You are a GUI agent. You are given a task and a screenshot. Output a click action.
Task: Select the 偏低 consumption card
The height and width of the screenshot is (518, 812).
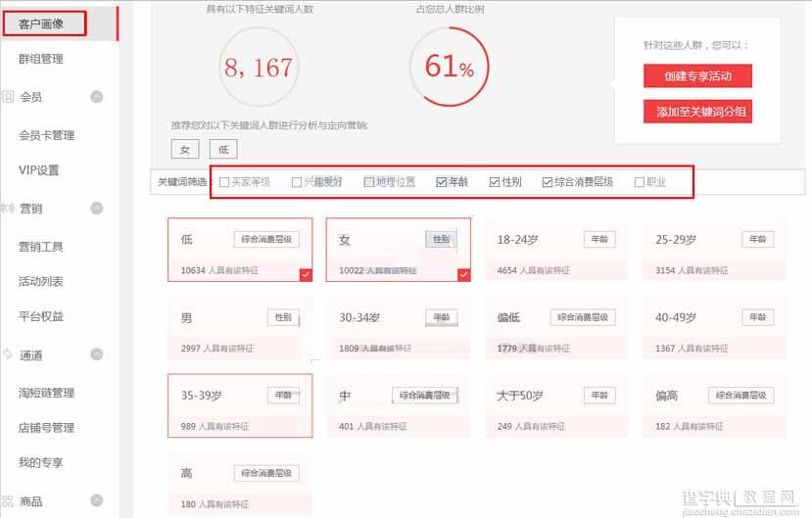[x=556, y=328]
